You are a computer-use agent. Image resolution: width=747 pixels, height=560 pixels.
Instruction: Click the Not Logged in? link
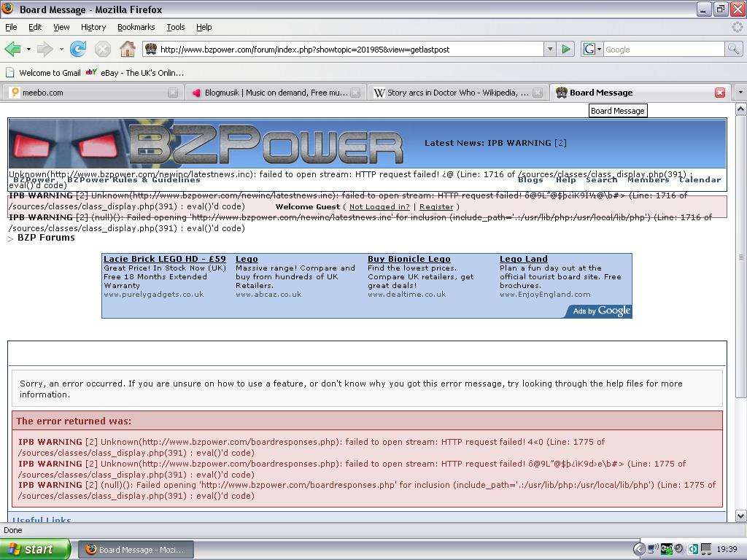(379, 206)
